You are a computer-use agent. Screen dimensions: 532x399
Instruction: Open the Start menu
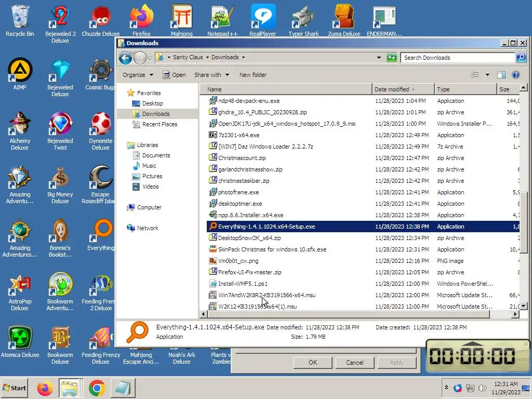[x=15, y=388]
